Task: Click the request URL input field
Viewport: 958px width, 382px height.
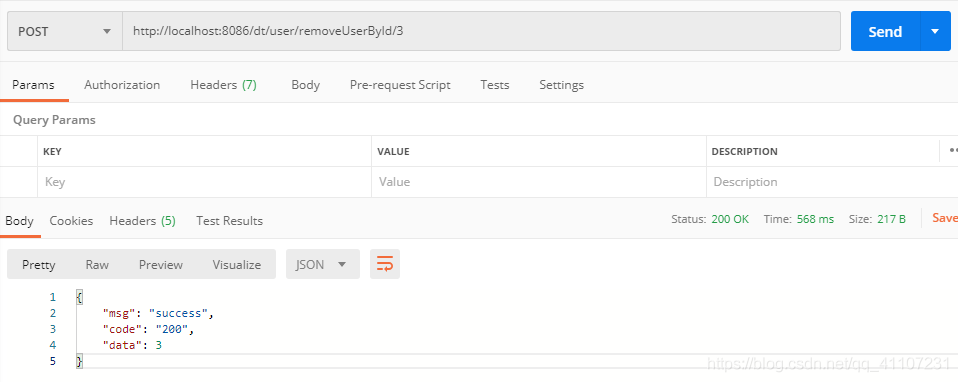Action: pos(481,31)
